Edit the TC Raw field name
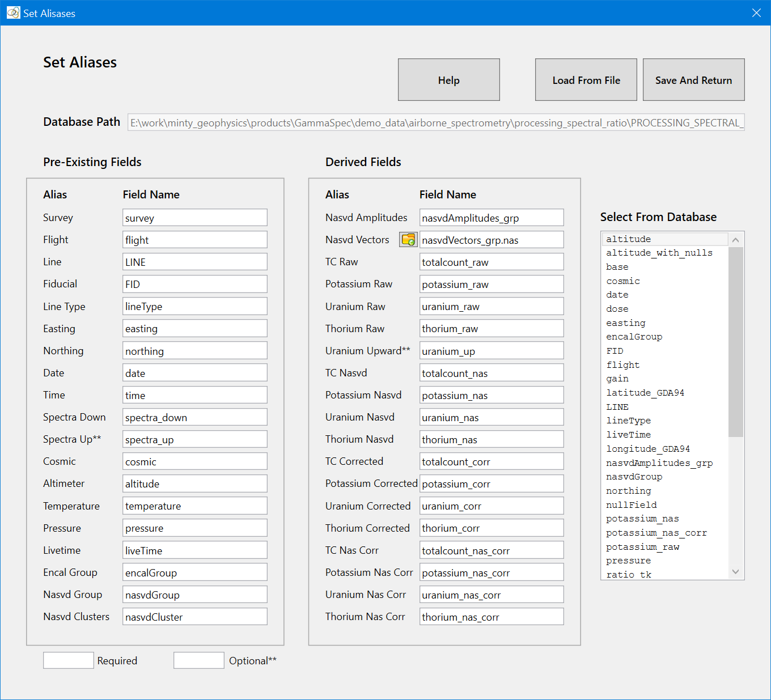The image size is (771, 700). (491, 262)
